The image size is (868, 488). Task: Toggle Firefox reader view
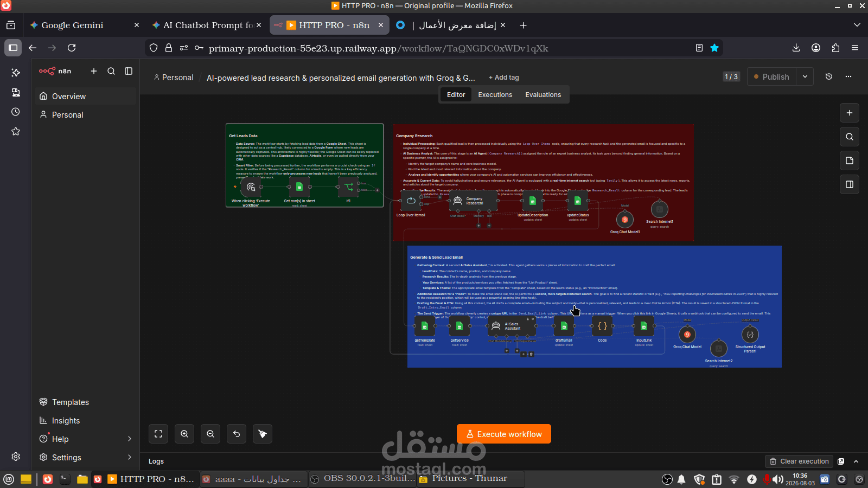click(x=699, y=48)
